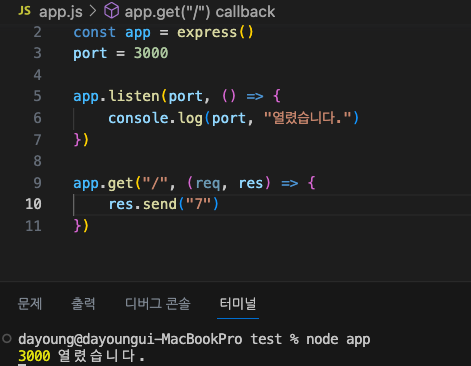Click the closing }) on line 11
Viewport: 471px width, 366px height.
click(81, 226)
